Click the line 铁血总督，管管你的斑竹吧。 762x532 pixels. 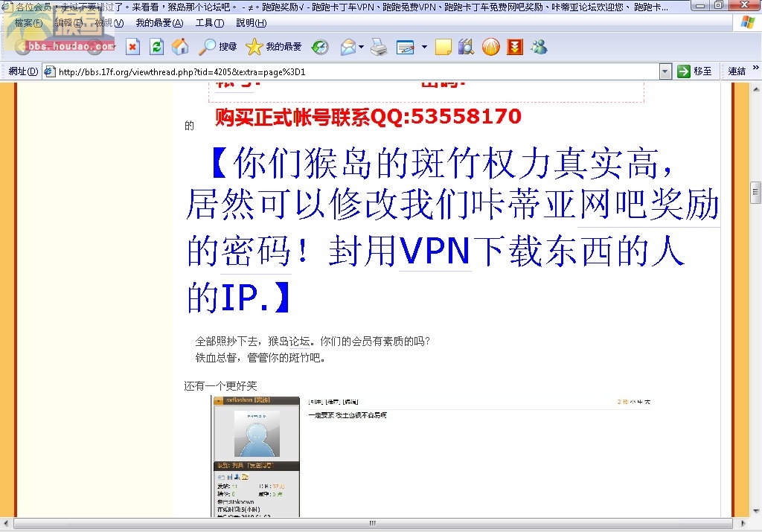click(260, 358)
